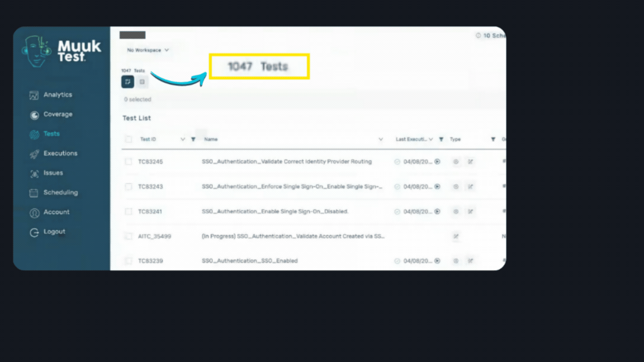Switch to the grey list view icon
The height and width of the screenshot is (362, 644).
pyautogui.click(x=142, y=82)
